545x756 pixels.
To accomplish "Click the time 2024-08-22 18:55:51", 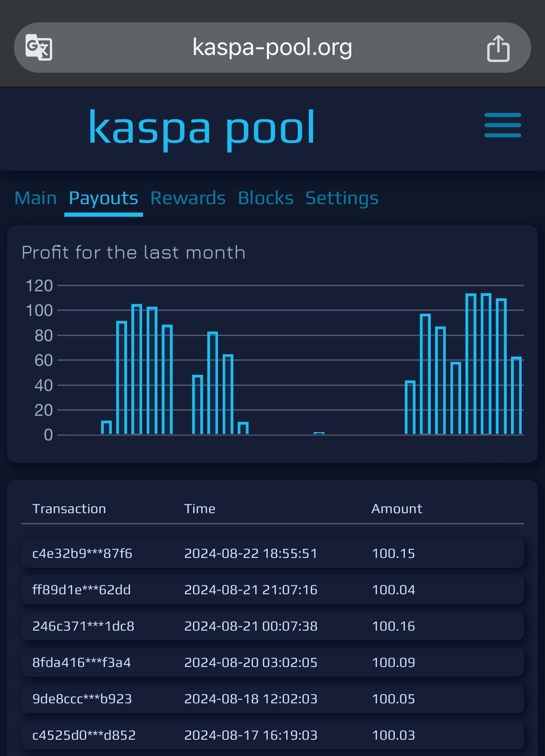I will pyautogui.click(x=251, y=553).
